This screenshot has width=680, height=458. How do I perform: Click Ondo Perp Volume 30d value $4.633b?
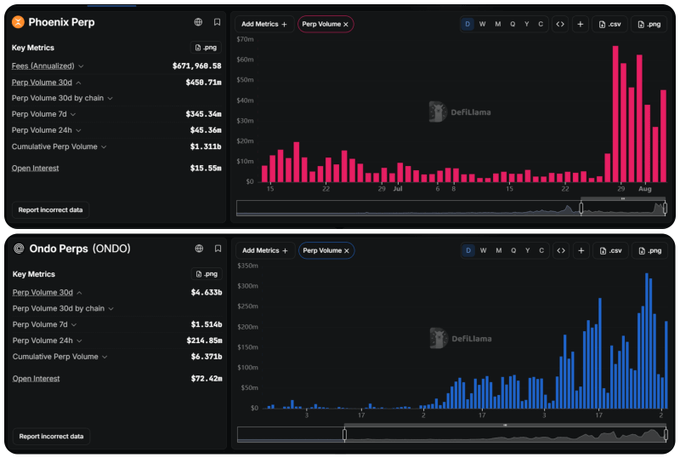coord(206,292)
